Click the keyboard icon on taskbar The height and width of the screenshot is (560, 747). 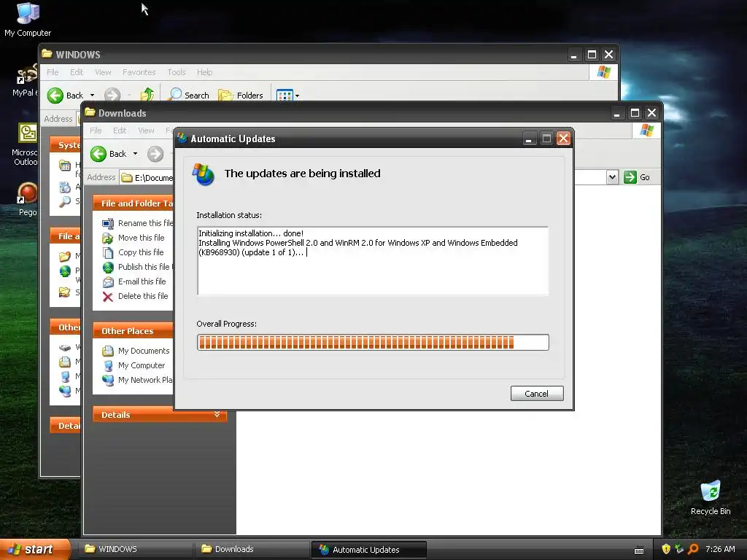639,551
